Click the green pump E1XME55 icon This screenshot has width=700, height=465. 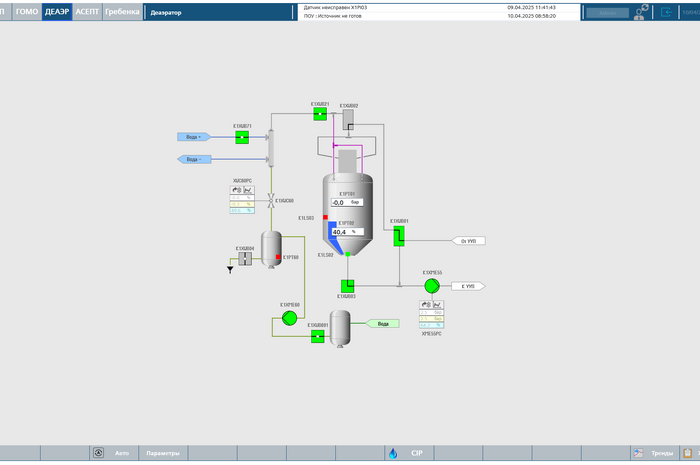431,286
